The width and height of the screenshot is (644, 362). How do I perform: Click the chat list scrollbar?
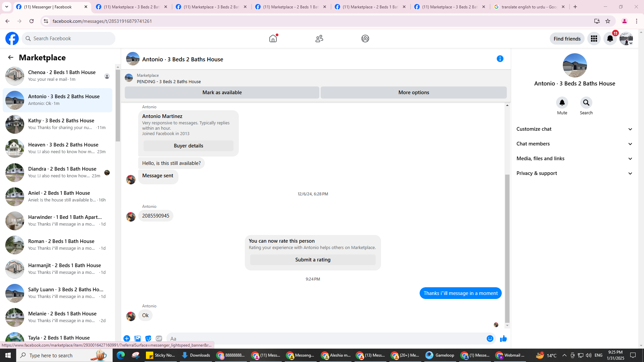[x=118, y=106]
